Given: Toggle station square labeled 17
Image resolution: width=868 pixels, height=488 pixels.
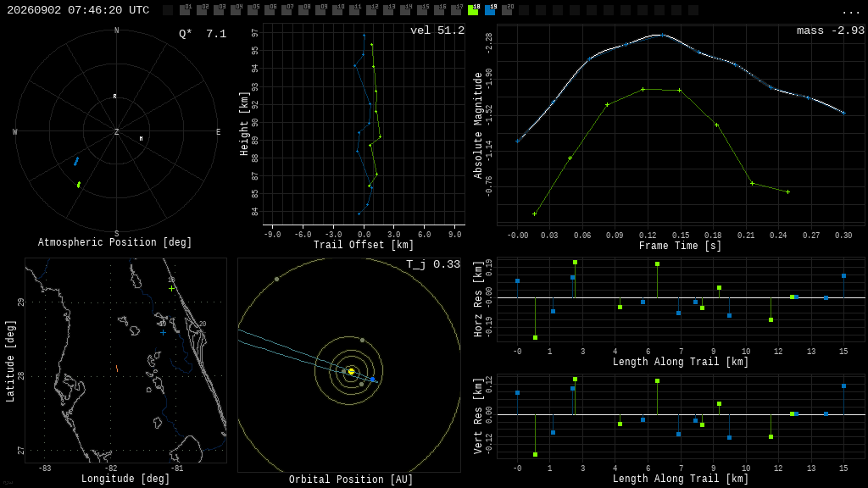Looking at the screenshot, I should pos(456,10).
